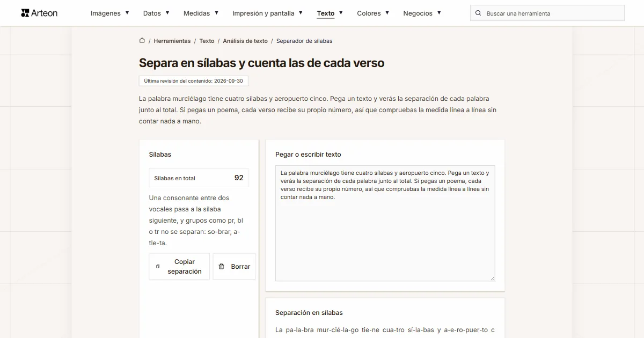Image resolution: width=644 pixels, height=338 pixels.
Task: Click the search magnifier icon
Action: pos(478,13)
